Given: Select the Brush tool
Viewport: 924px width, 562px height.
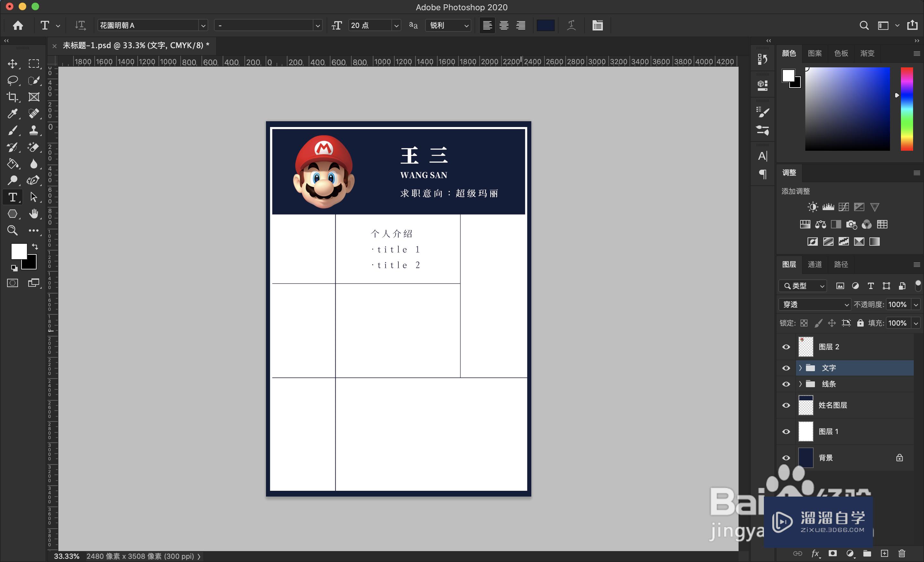Looking at the screenshot, I should coord(13,130).
